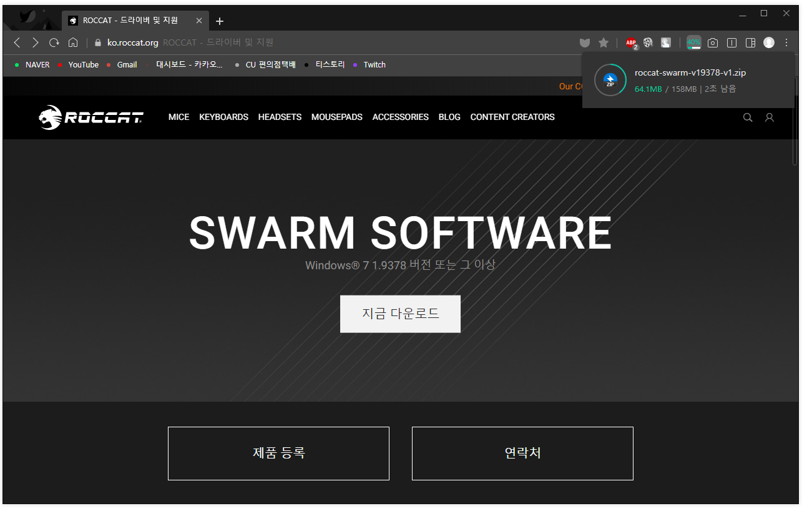This screenshot has height=521, width=812.
Task: Open the Adblock Plus extension
Action: coord(632,42)
